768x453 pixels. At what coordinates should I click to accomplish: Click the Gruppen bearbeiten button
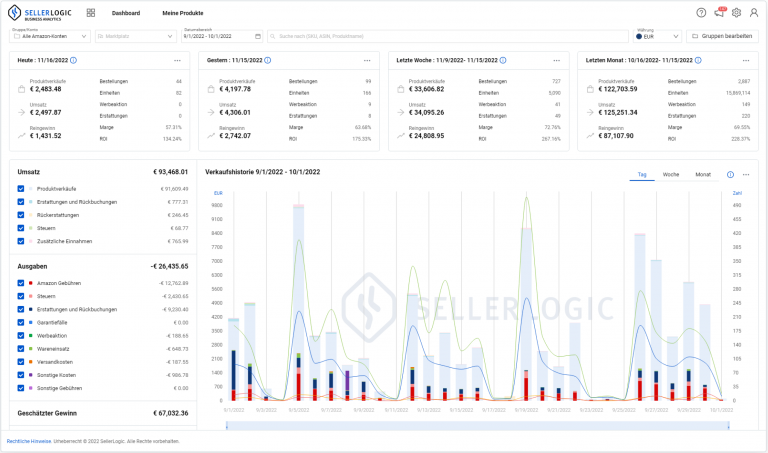point(722,36)
